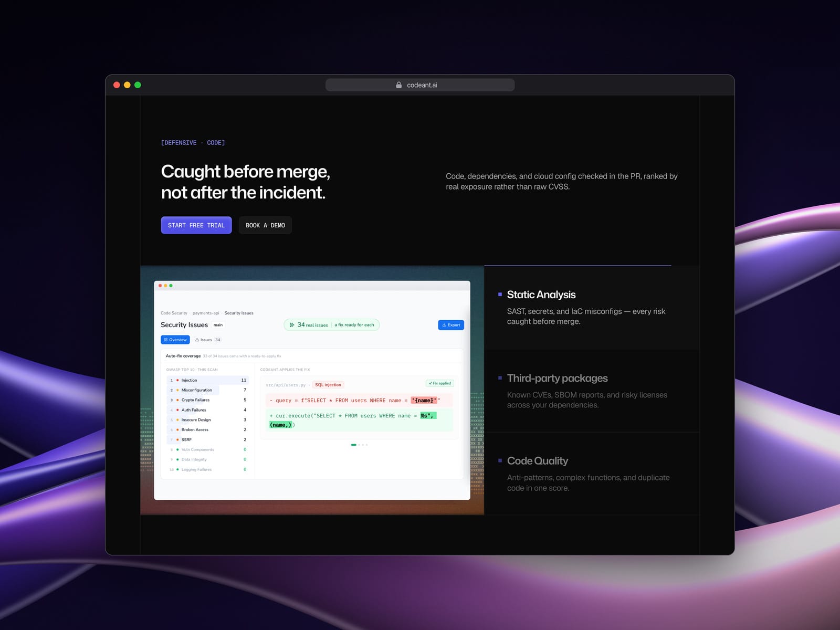Click the removed query code line
This screenshot has width=840, height=630.
(359, 401)
